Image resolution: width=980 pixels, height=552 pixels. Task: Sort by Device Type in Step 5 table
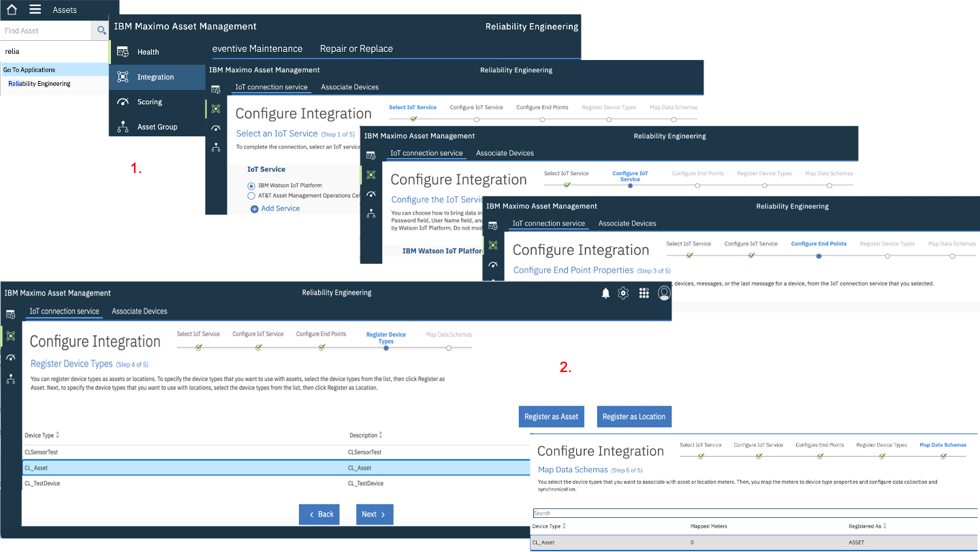(x=549, y=526)
